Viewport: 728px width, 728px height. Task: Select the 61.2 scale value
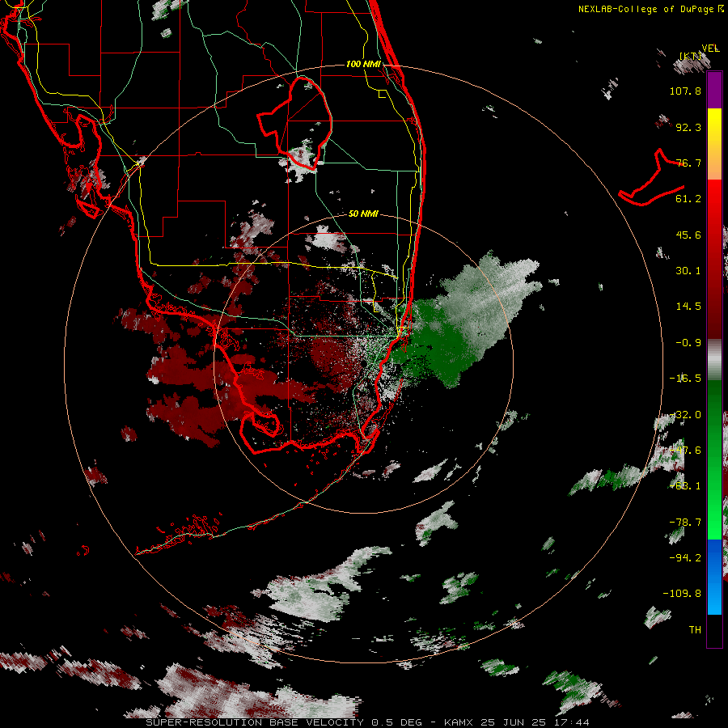coord(688,199)
